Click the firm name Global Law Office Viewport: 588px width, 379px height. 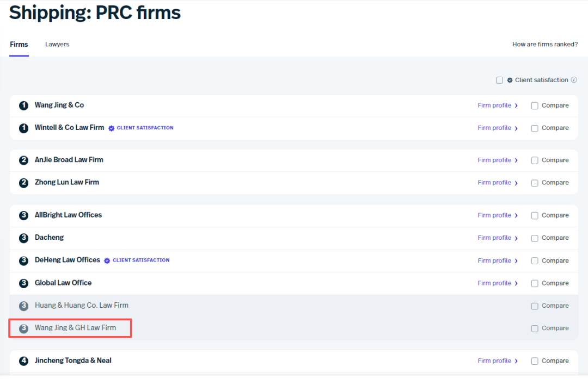point(63,283)
